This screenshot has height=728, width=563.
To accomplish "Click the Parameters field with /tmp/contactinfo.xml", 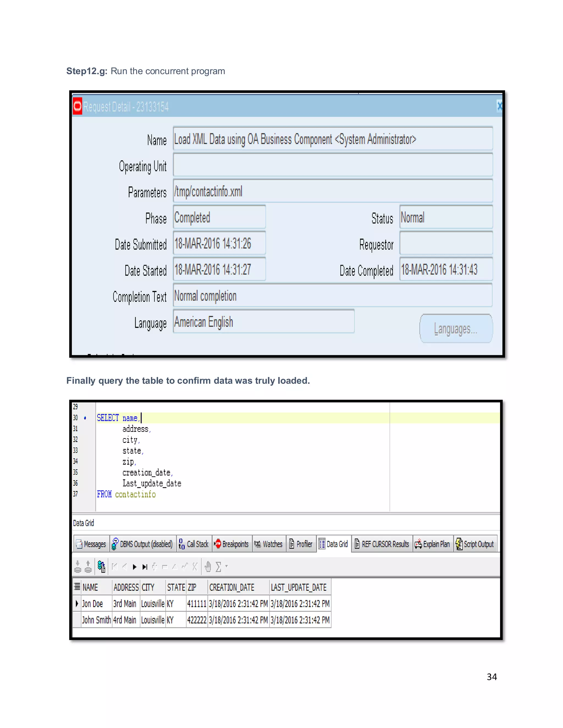I will (333, 191).
